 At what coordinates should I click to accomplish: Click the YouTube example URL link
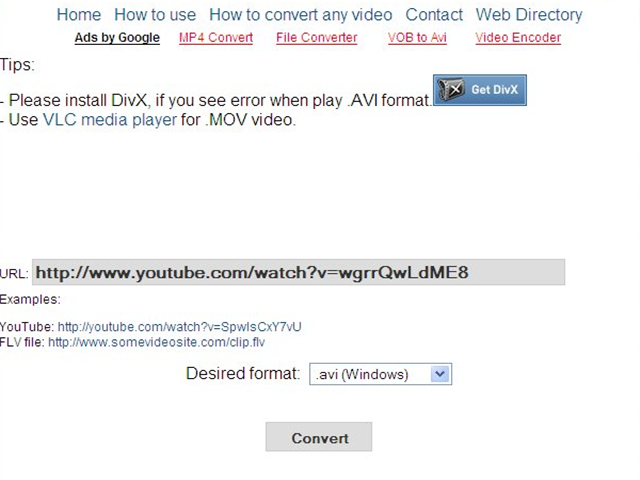179,327
